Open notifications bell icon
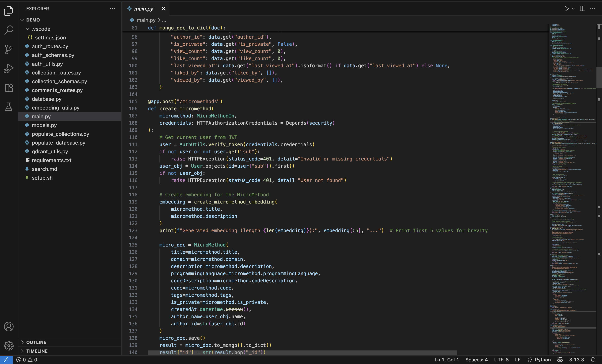The height and width of the screenshot is (364, 602). pyautogui.click(x=593, y=360)
